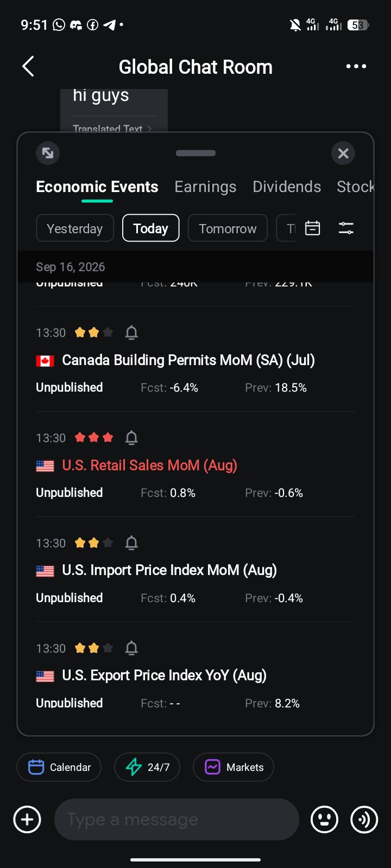Screen dimensions: 391x868
Task: Tap the plus attachment icon
Action: click(x=27, y=819)
